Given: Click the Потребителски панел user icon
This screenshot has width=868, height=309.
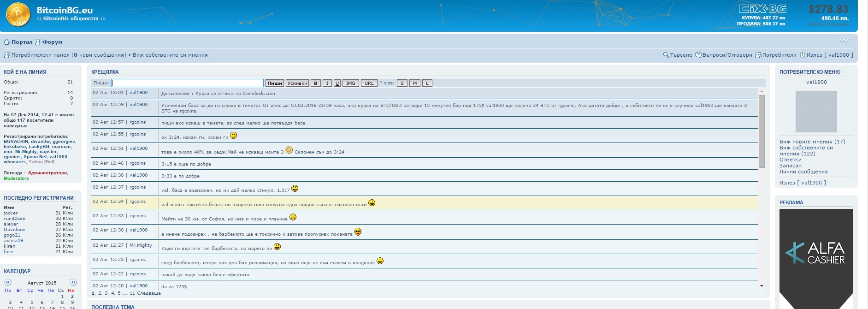Looking at the screenshot, I should point(7,55).
